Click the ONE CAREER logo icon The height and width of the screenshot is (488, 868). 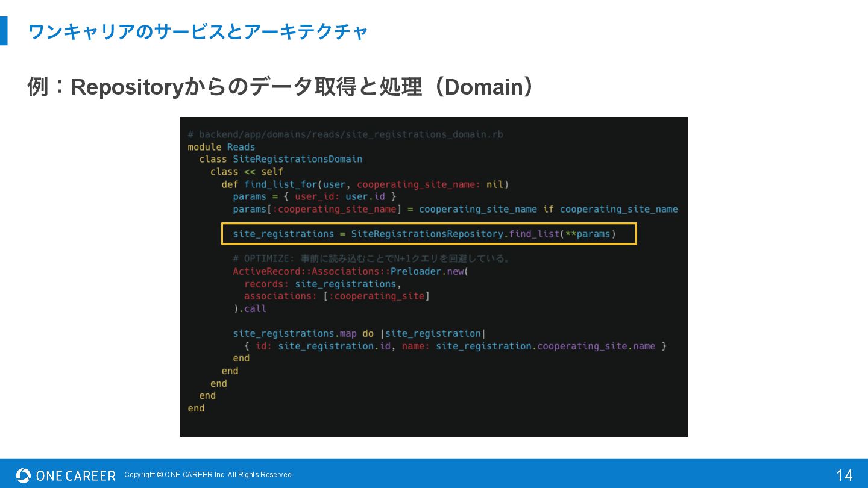(x=24, y=475)
